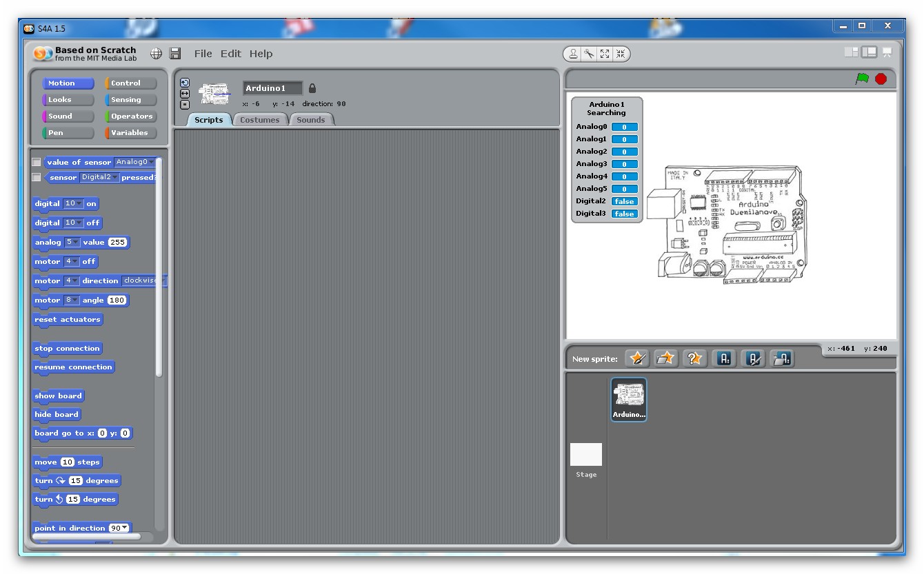Select the Sound block category
The image size is (924, 574).
pos(68,116)
